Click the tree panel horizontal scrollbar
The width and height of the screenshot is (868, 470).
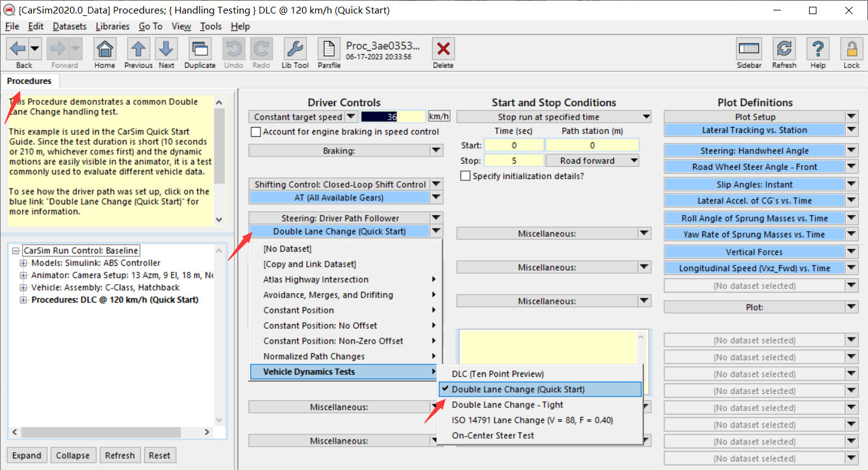[112, 432]
